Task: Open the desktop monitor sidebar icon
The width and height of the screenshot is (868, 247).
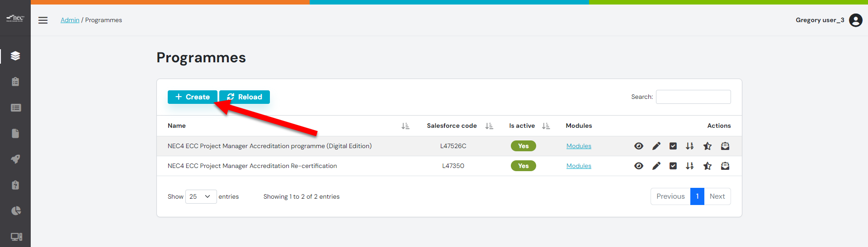Action: [16, 237]
